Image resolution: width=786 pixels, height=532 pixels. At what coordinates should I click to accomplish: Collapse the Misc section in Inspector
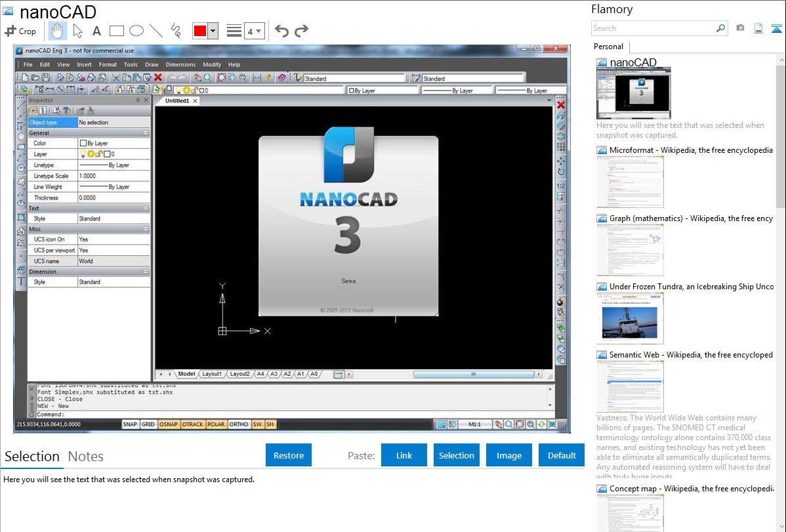146,229
